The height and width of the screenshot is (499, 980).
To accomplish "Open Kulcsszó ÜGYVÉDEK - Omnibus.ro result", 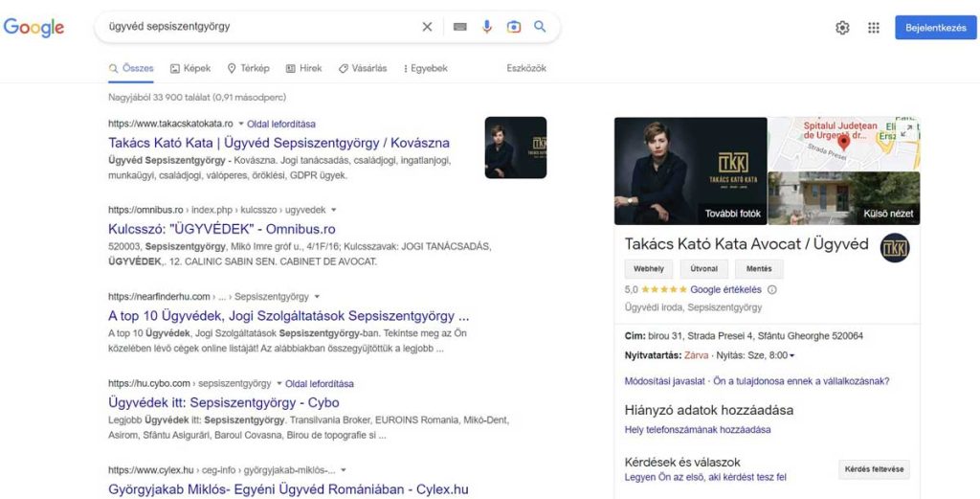I will point(222,229).
